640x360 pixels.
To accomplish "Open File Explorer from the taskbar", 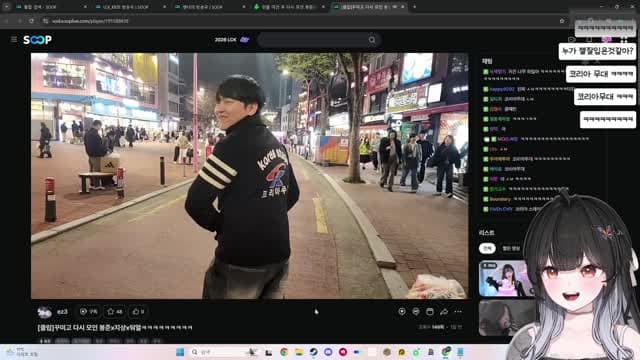I will tap(299, 352).
